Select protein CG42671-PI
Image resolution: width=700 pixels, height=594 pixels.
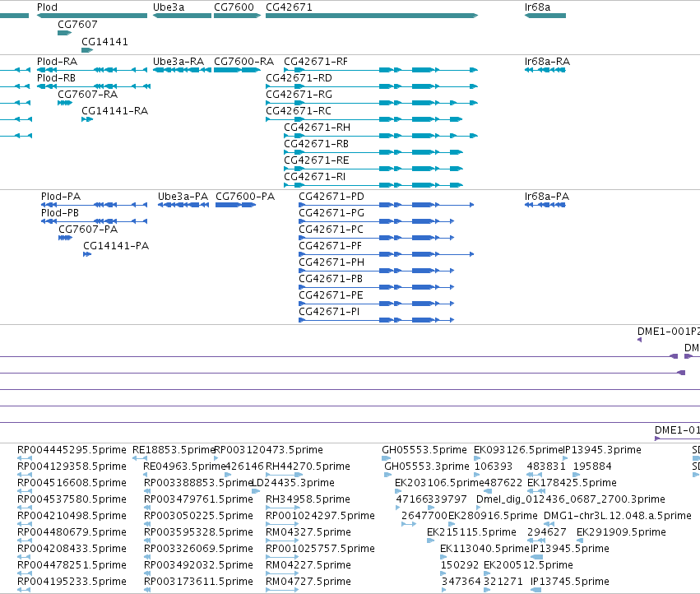328,312
